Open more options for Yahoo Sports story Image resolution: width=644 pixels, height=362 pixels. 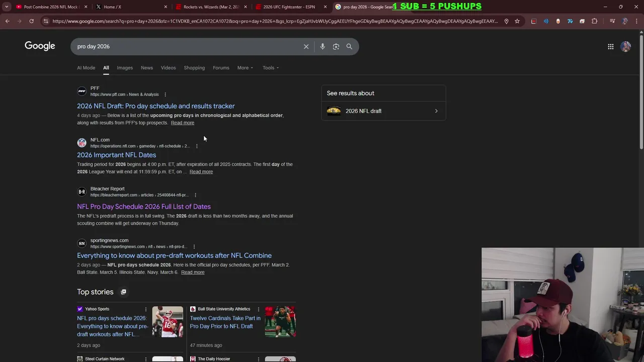coord(146,309)
